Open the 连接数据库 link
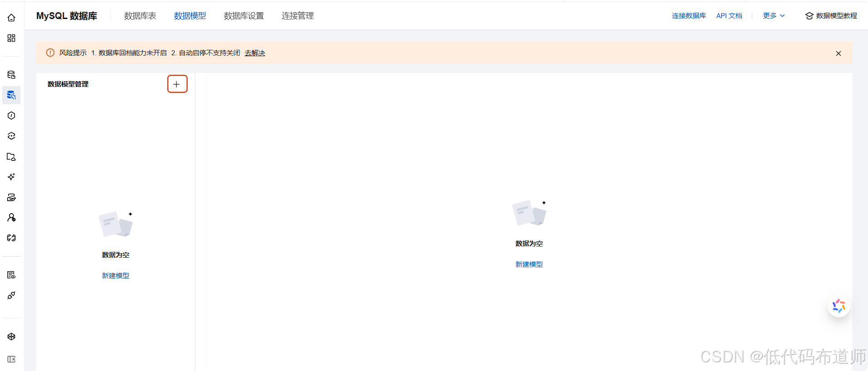868x371 pixels. coord(689,16)
